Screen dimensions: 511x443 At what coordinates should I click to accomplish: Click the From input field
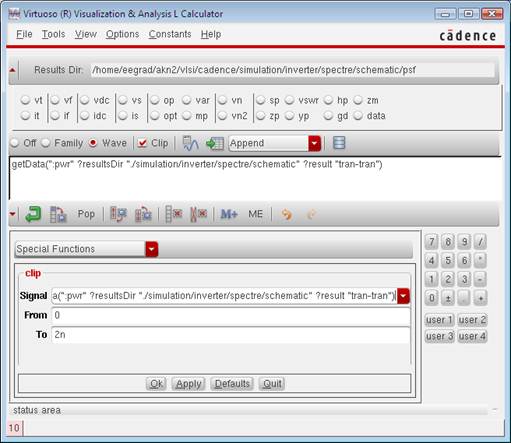click(x=231, y=315)
